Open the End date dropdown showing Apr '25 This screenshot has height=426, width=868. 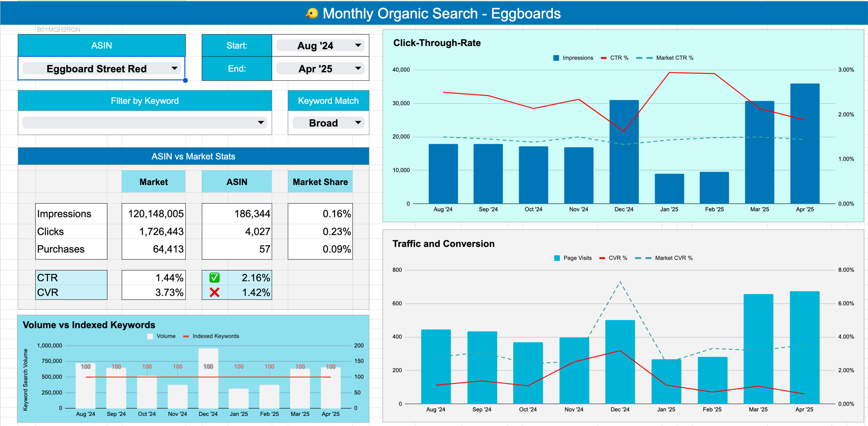pos(320,69)
